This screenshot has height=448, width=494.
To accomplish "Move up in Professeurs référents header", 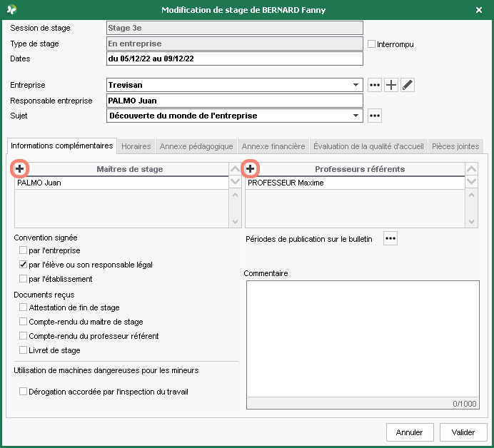I will point(471,169).
